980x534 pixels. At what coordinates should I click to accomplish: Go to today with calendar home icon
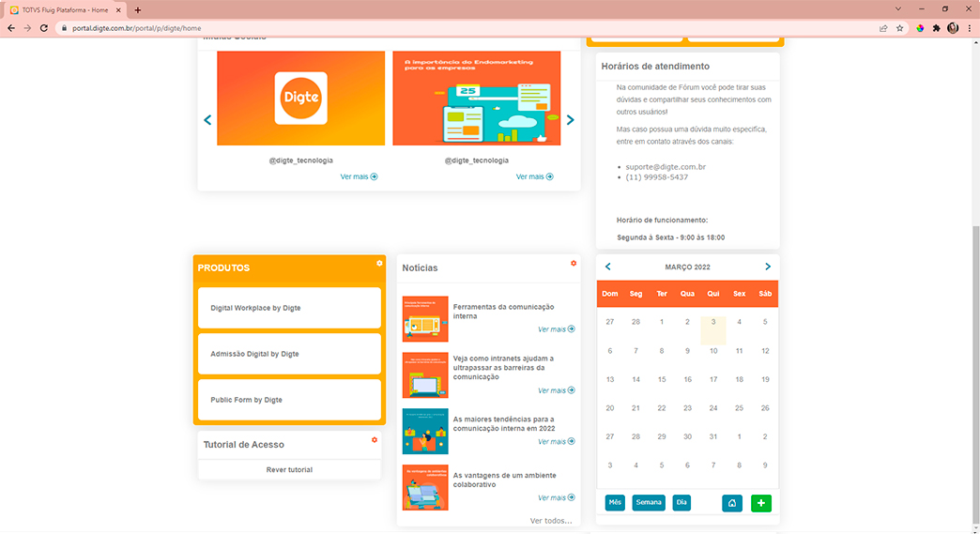pos(732,503)
